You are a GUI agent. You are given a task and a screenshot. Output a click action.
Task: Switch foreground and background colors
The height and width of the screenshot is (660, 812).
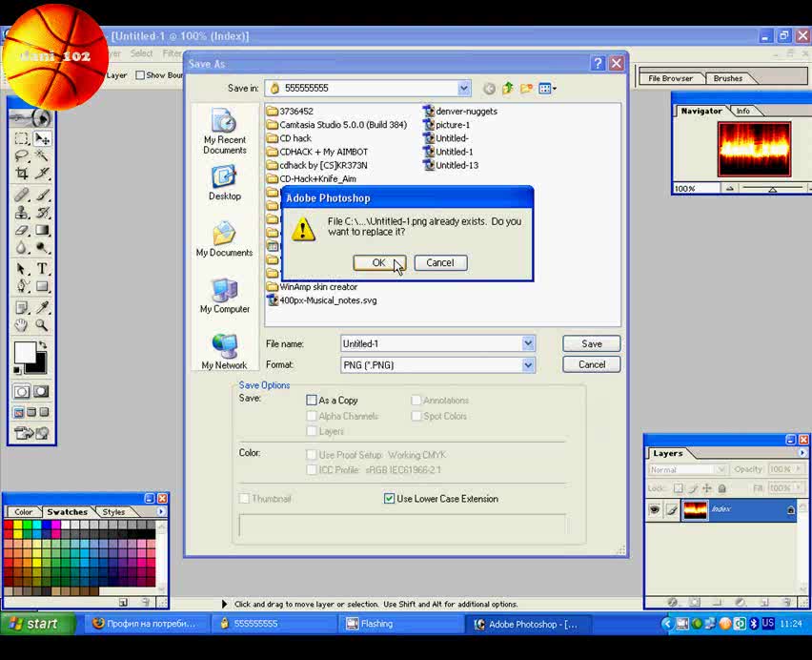click(x=43, y=345)
